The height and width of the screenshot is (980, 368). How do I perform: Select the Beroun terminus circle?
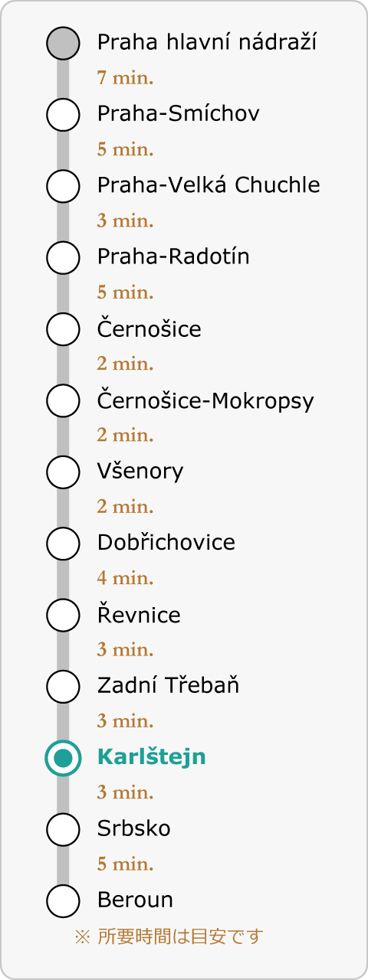[63, 900]
